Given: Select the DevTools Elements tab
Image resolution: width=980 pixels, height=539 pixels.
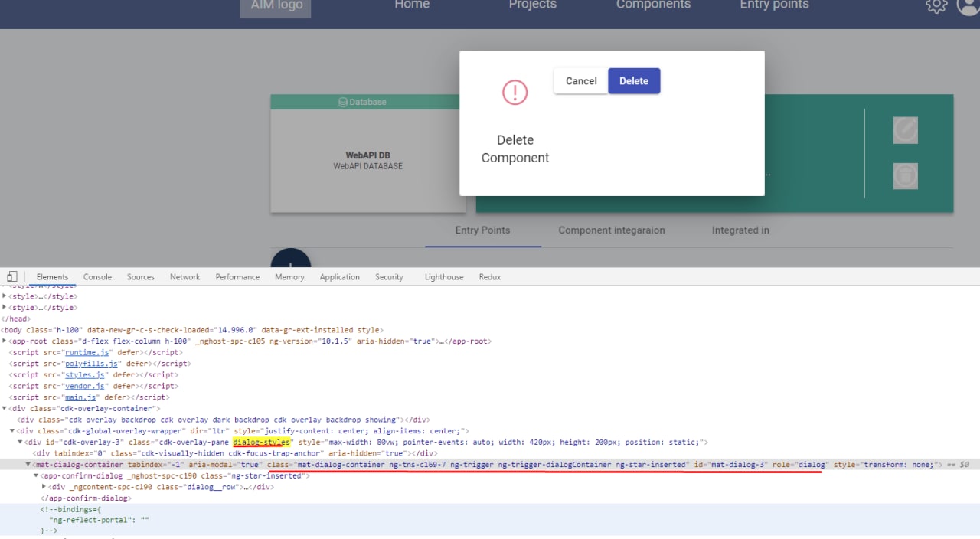Looking at the screenshot, I should [x=52, y=277].
